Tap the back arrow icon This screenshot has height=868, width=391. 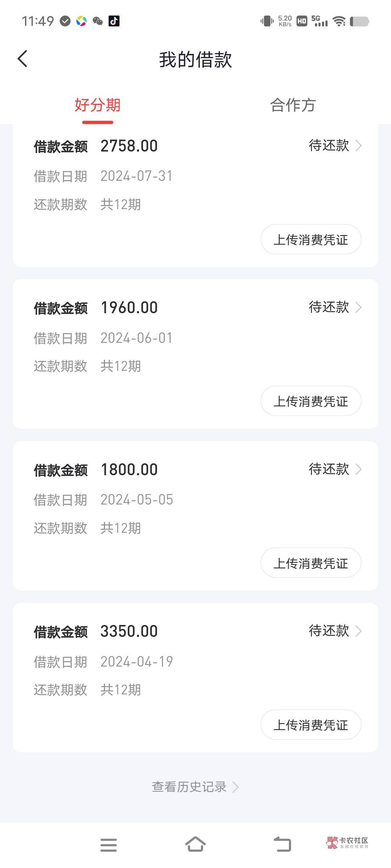[x=22, y=59]
